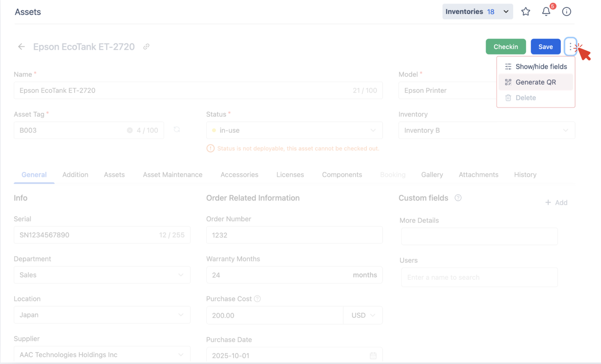Click the three-dot more options button
This screenshot has width=601, height=364.
pyautogui.click(x=570, y=46)
